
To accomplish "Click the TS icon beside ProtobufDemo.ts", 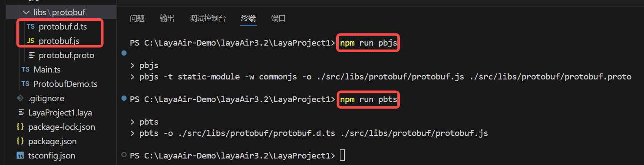I will pos(25,84).
